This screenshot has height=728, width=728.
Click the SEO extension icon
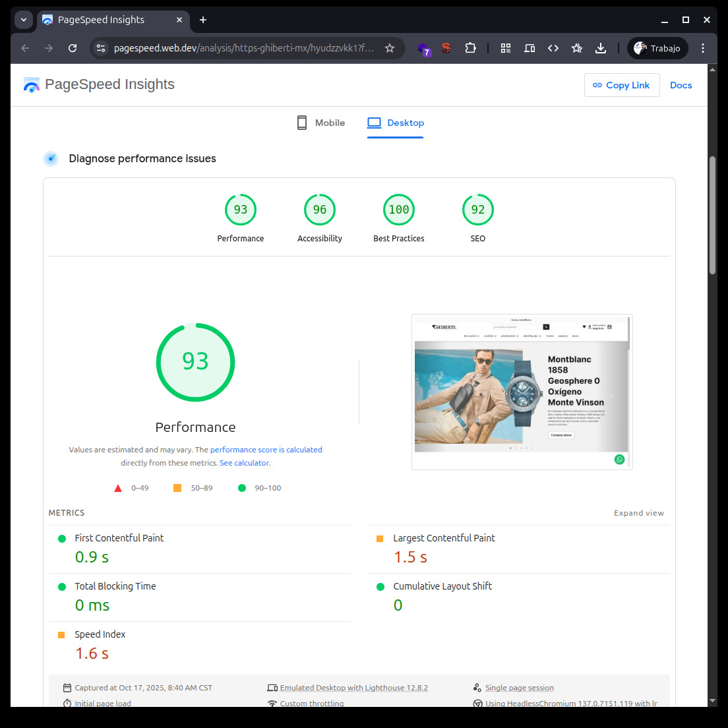446,48
